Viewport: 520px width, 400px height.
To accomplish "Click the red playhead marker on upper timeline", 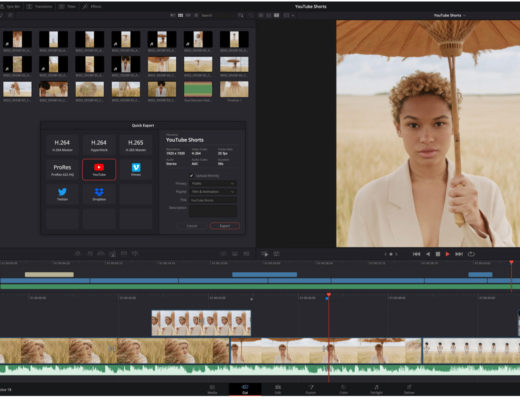I will 511,262.
